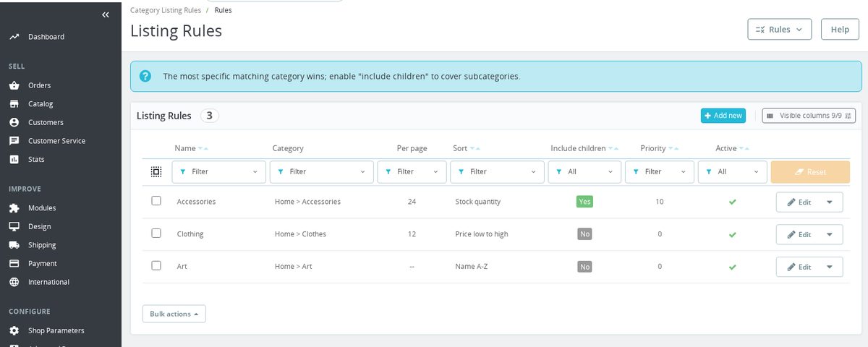Click the Stats bar chart icon

coord(14,160)
